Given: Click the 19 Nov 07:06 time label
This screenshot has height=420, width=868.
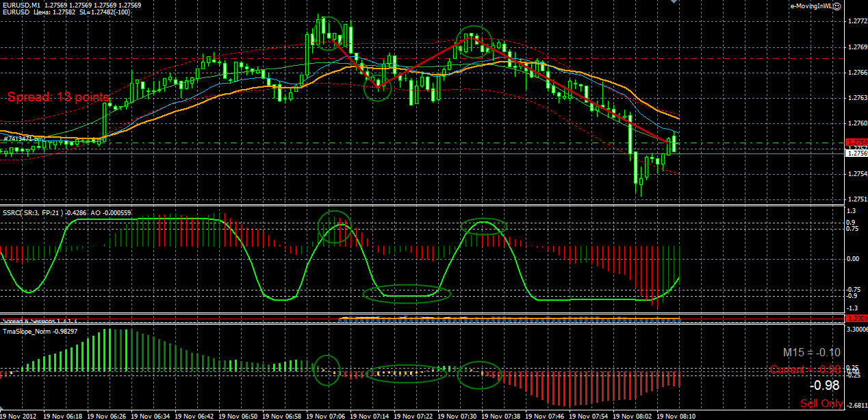Looking at the screenshot, I should [x=326, y=416].
